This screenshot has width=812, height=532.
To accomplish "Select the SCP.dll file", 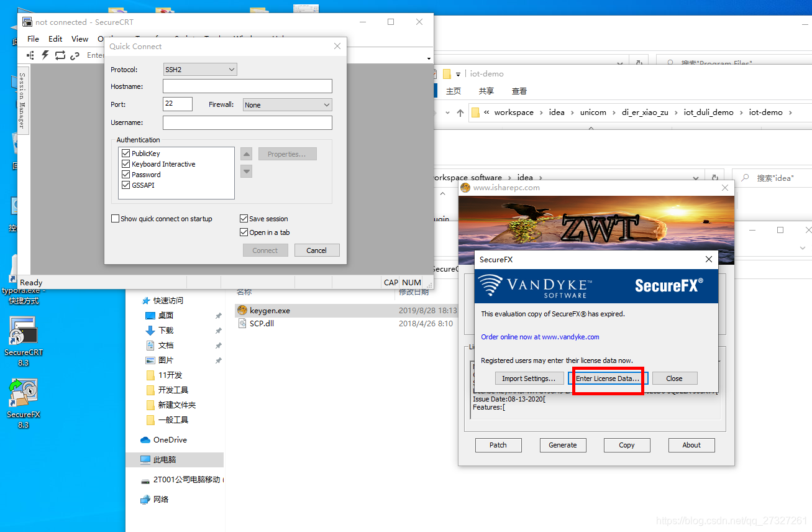I will pyautogui.click(x=255, y=324).
